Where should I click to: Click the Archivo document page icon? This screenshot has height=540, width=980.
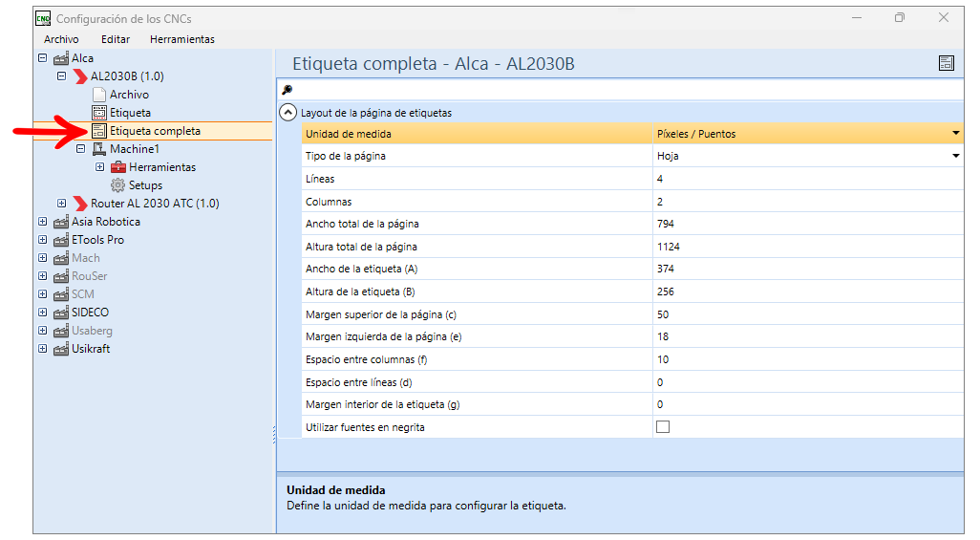[x=98, y=95]
